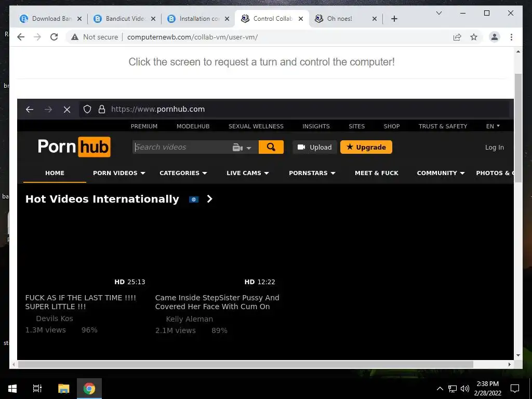Image resolution: width=532 pixels, height=399 pixels.
Task: Stop loading in the VM browser
Action: pyautogui.click(x=67, y=109)
